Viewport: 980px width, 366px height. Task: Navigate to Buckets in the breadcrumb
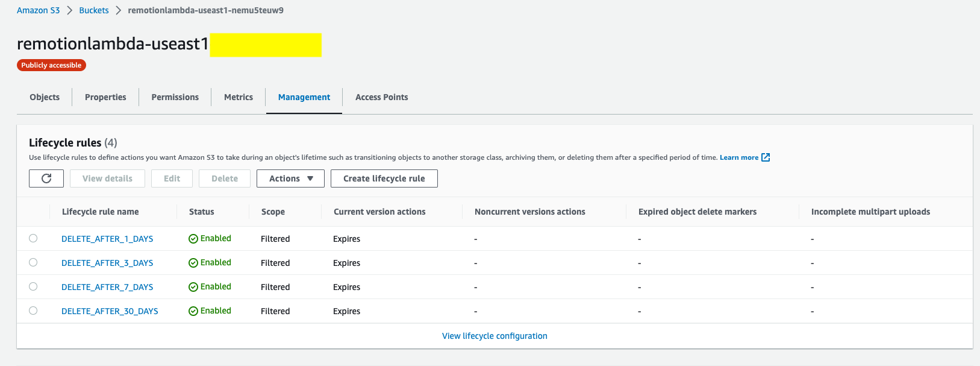tap(94, 10)
